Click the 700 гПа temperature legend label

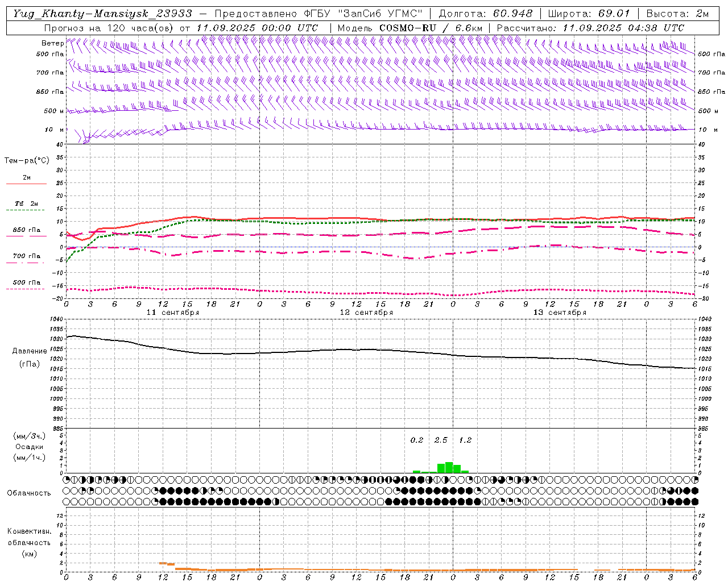26,256
